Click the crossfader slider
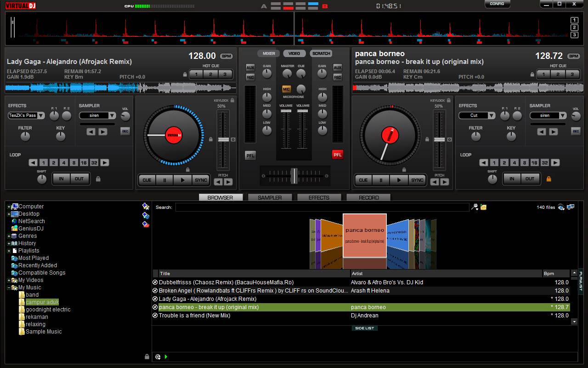This screenshot has width=588, height=368. (294, 176)
